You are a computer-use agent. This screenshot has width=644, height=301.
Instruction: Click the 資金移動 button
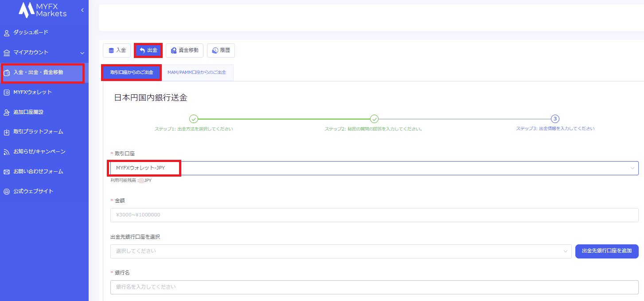(185, 50)
